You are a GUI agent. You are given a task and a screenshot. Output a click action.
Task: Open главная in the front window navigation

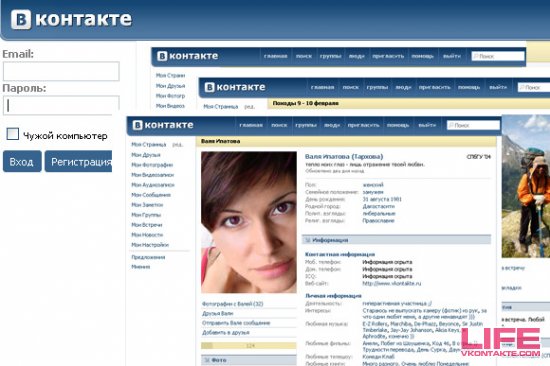pos(251,125)
